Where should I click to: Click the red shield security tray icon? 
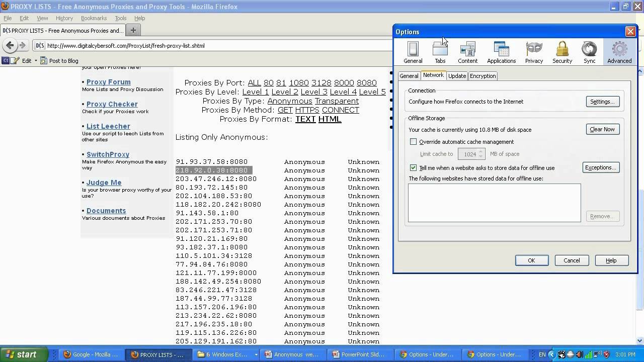(606, 354)
